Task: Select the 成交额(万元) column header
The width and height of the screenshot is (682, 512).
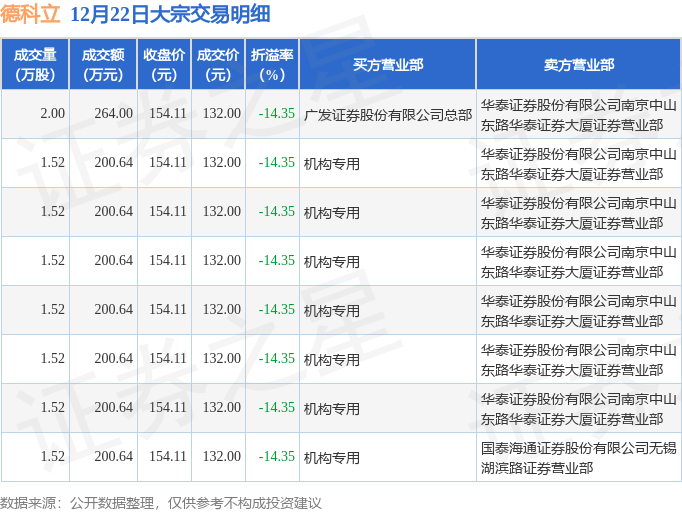Action: coord(103,65)
